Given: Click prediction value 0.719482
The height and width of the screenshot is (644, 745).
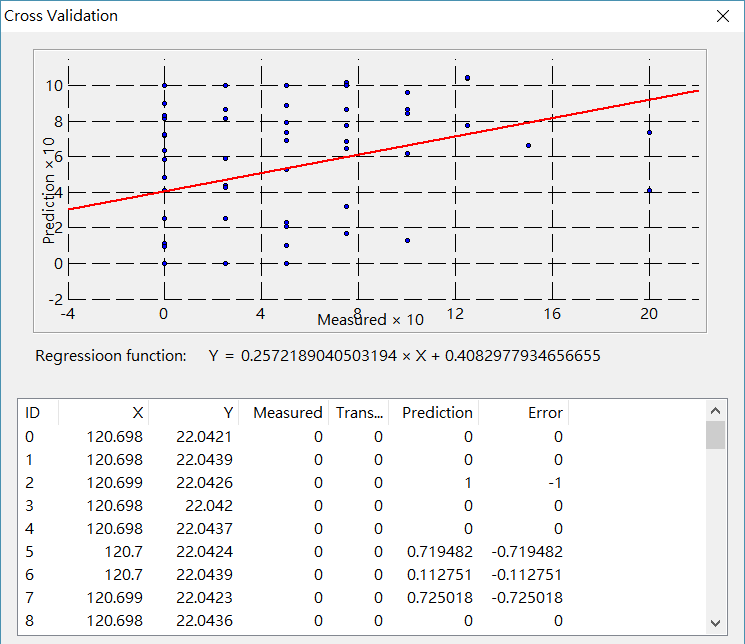Looking at the screenshot, I should pos(439,552).
